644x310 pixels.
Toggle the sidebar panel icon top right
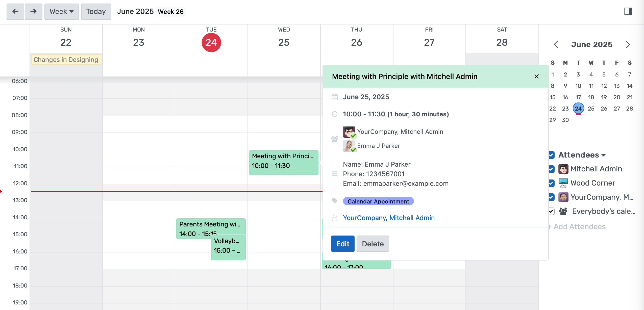click(628, 11)
